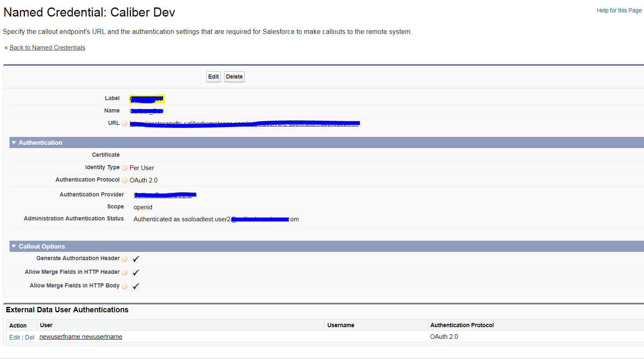
Task: Click the 'External Data User Authentications' heading
Action: [x=67, y=310]
